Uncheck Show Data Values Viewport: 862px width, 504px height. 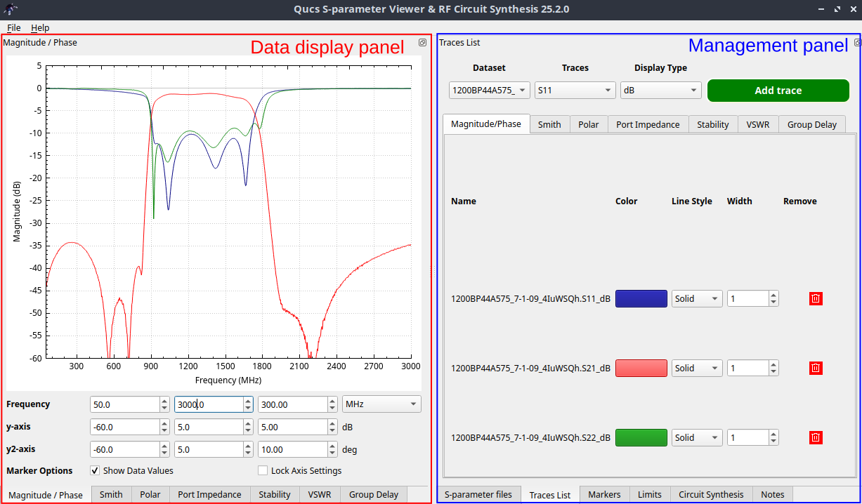[x=94, y=470]
